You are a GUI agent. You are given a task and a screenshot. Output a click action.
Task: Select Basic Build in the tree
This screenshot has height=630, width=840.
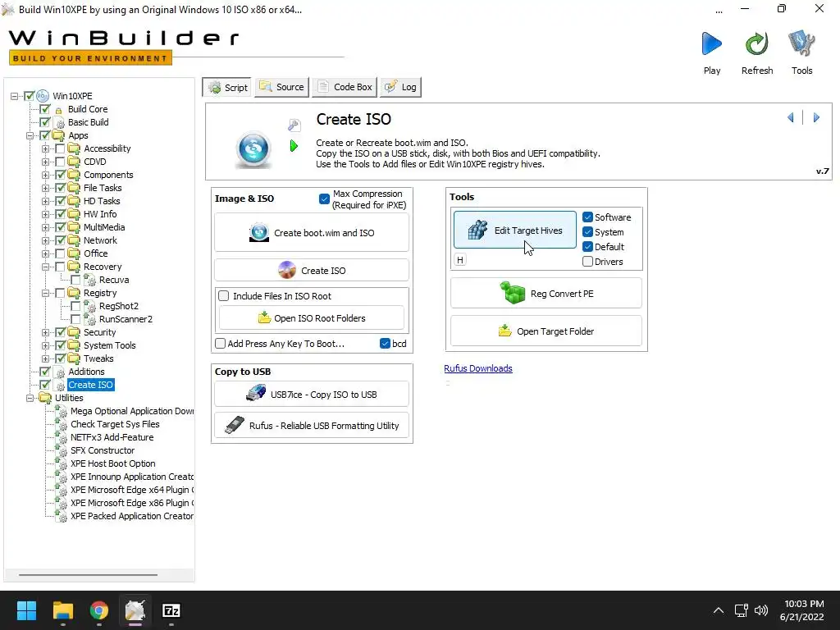tap(88, 122)
